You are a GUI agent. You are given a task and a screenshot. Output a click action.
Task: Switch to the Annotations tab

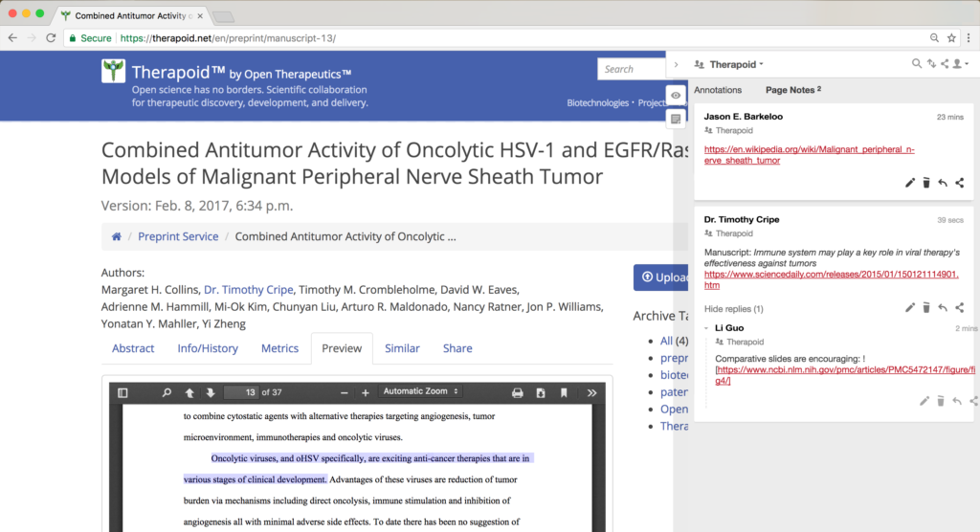(x=718, y=90)
